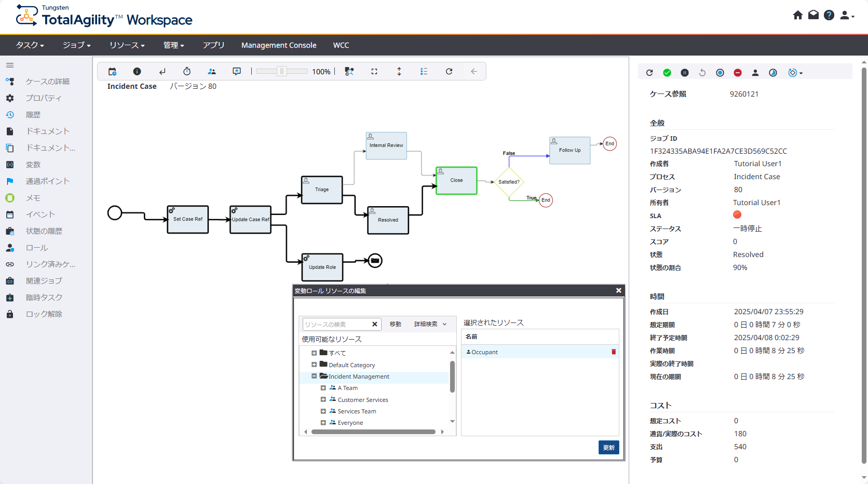Click the dark pause icon in case toolbar

(685, 73)
